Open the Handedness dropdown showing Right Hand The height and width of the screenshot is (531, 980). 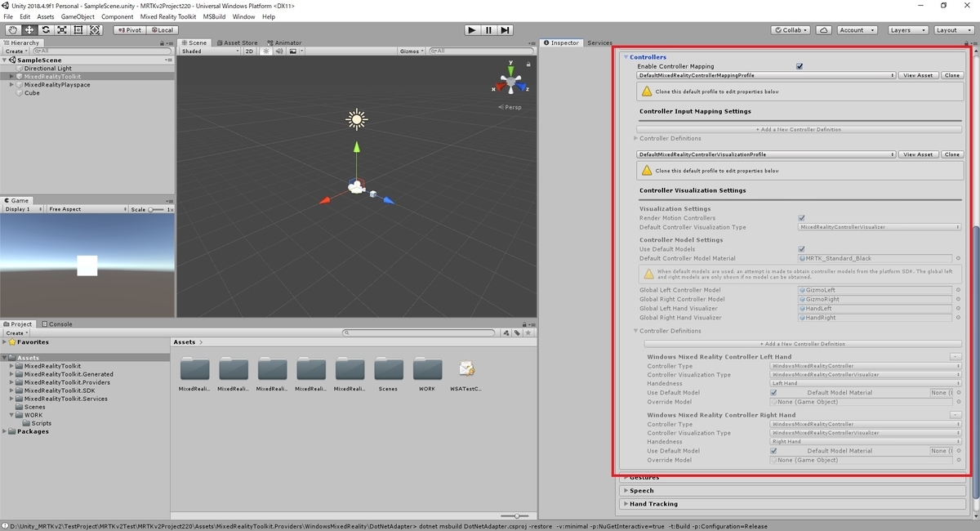(866, 442)
